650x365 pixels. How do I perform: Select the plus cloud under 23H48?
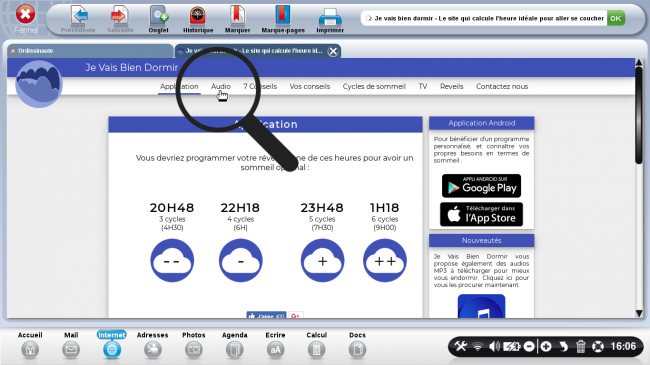click(323, 260)
